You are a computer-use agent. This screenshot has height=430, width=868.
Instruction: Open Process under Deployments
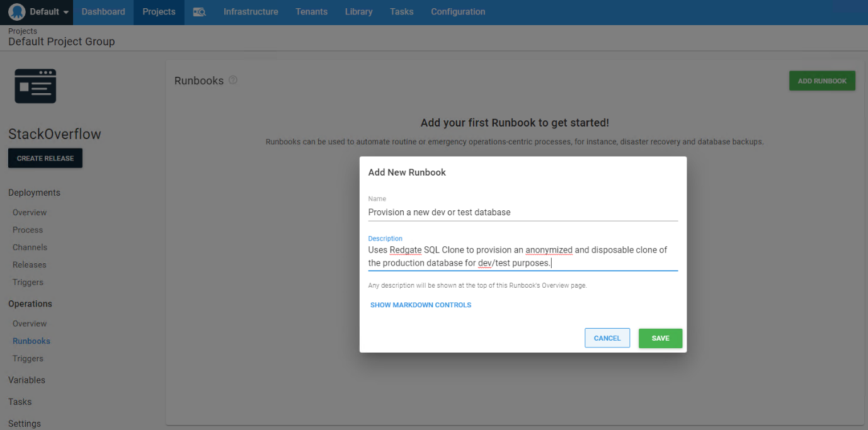coord(28,230)
